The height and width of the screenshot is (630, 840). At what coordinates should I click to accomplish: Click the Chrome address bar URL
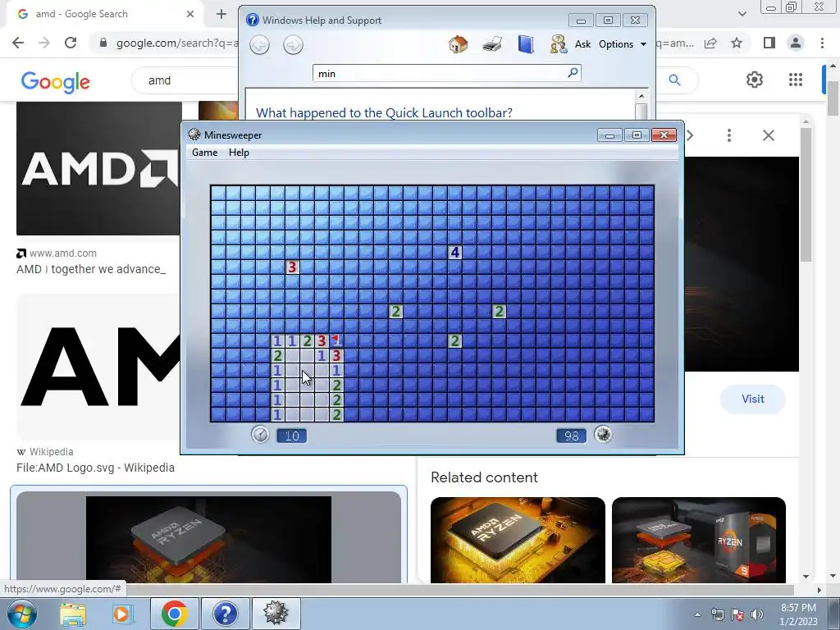click(x=177, y=43)
